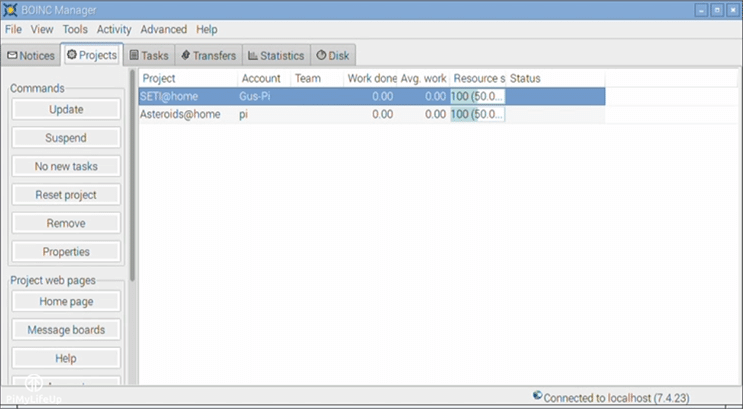
Task: Click the Connected to localhost status text
Action: [616, 398]
